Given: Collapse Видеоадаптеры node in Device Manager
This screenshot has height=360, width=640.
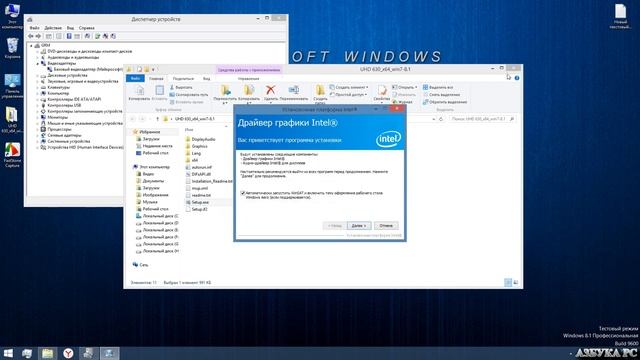Looking at the screenshot, I should (38, 64).
